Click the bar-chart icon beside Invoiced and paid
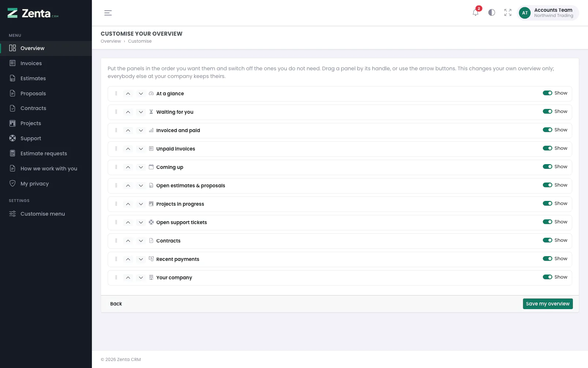Viewport: 588px width, 368px height. point(151,130)
